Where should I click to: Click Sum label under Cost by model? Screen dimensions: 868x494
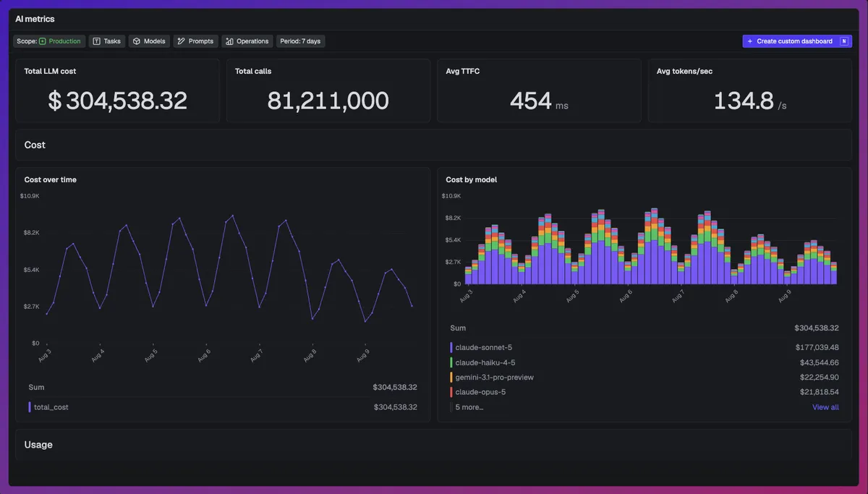[458, 328]
